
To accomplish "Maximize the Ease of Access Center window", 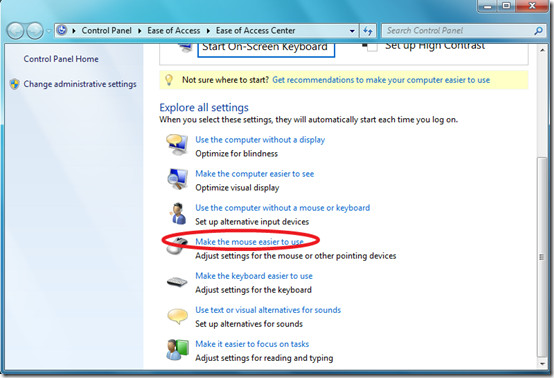I will [506, 6].
